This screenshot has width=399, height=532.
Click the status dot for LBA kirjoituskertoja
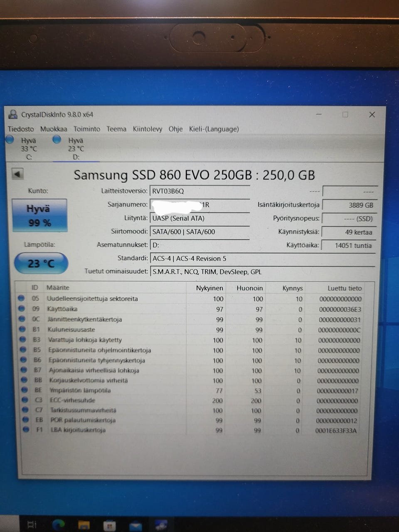[26, 429]
